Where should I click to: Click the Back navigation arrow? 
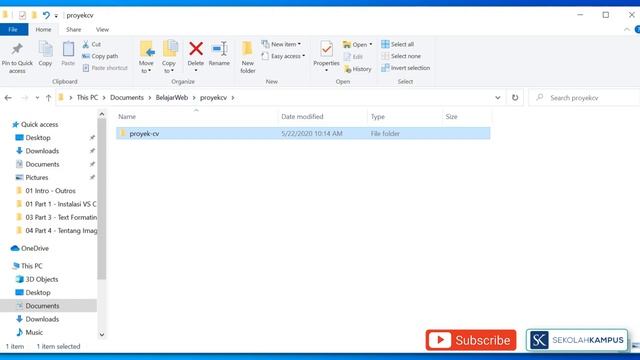coord(8,98)
